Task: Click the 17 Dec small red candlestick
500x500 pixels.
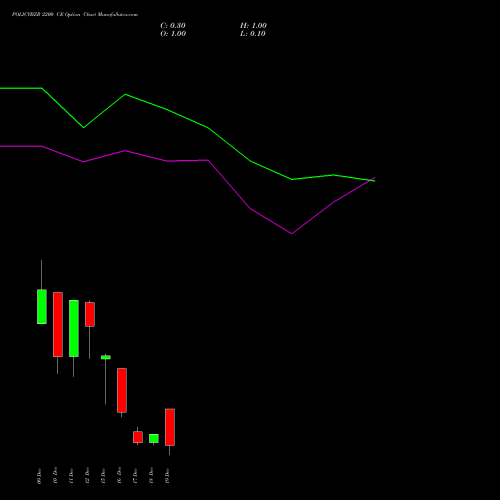Action: [x=138, y=437]
